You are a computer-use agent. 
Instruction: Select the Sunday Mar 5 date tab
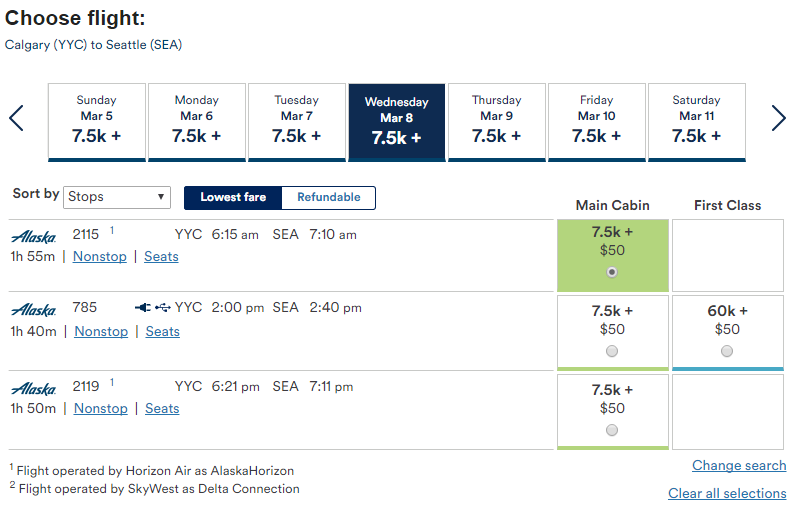[x=97, y=122]
